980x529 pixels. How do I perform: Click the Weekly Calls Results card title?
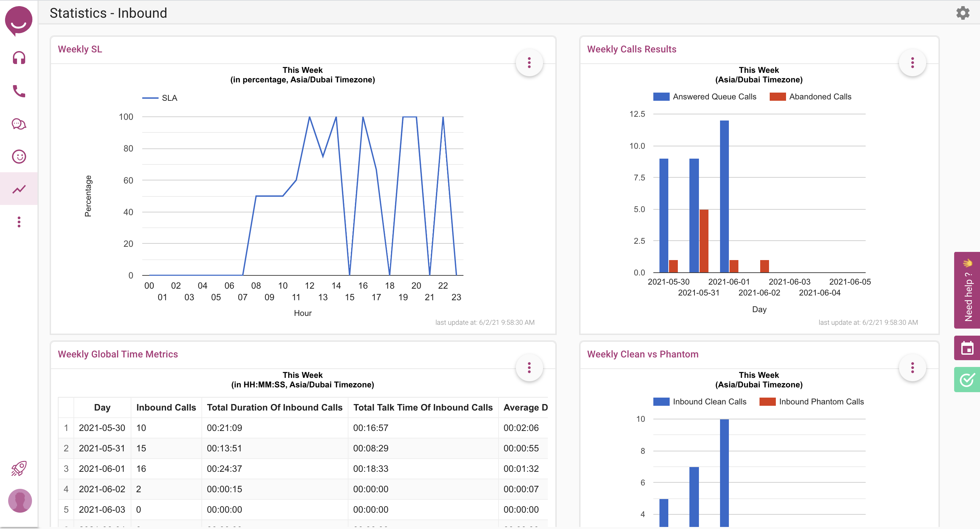(x=632, y=49)
